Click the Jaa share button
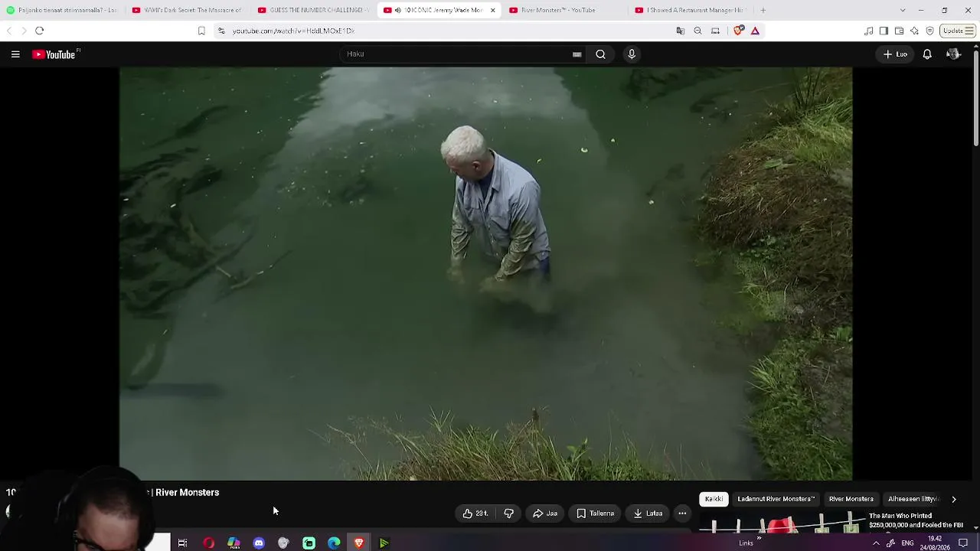Image resolution: width=980 pixels, height=551 pixels. (x=545, y=514)
